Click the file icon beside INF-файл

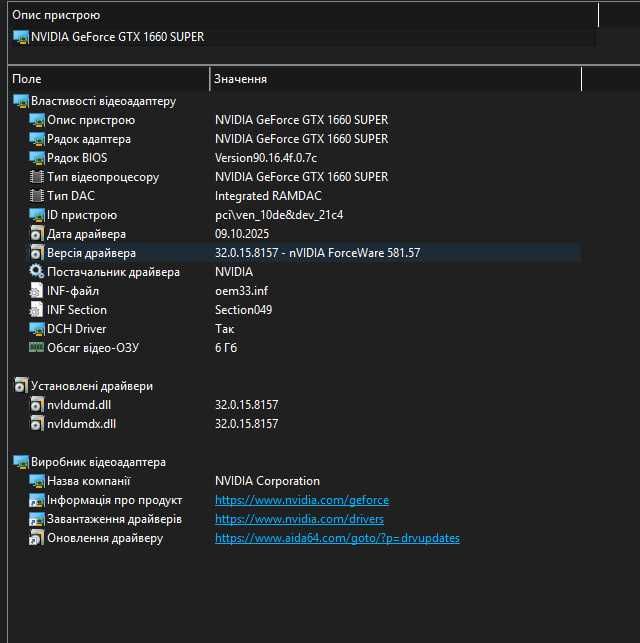pyautogui.click(x=36, y=291)
